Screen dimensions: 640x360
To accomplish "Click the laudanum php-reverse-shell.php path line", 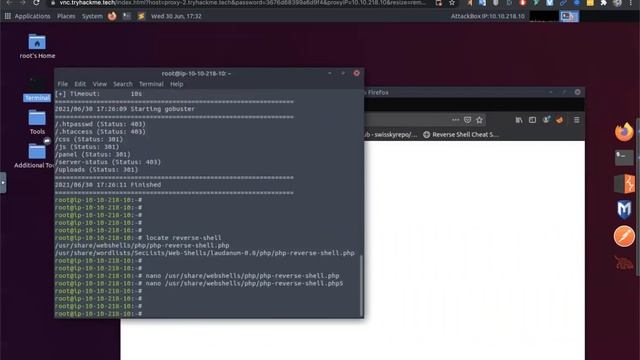I will 204,253.
